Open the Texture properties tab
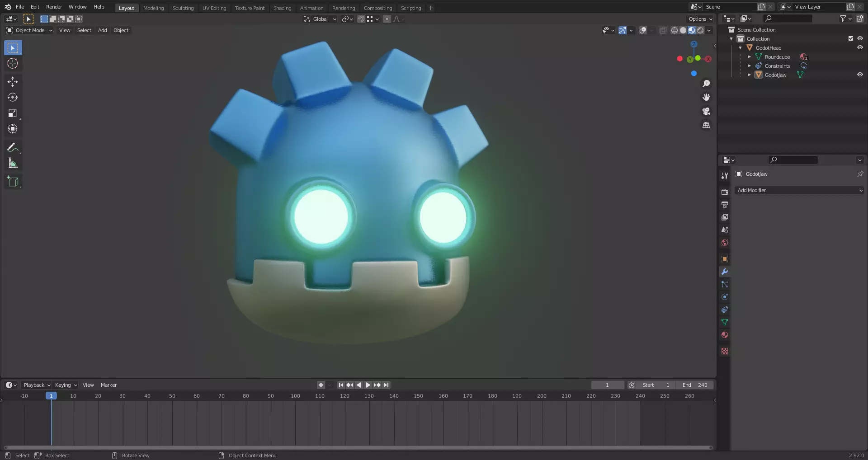The height and width of the screenshot is (460, 868). point(725,351)
